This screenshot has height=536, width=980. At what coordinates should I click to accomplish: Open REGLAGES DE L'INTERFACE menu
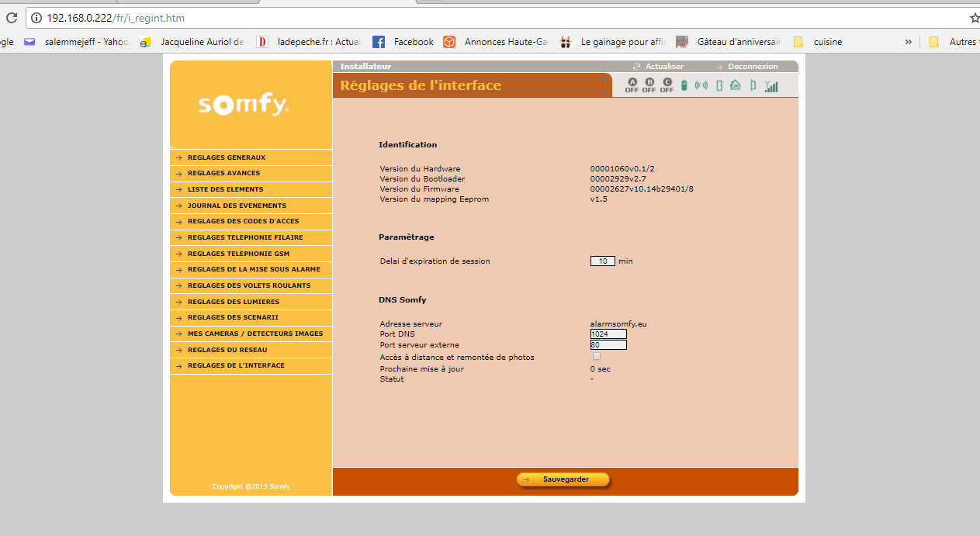[x=251, y=365]
